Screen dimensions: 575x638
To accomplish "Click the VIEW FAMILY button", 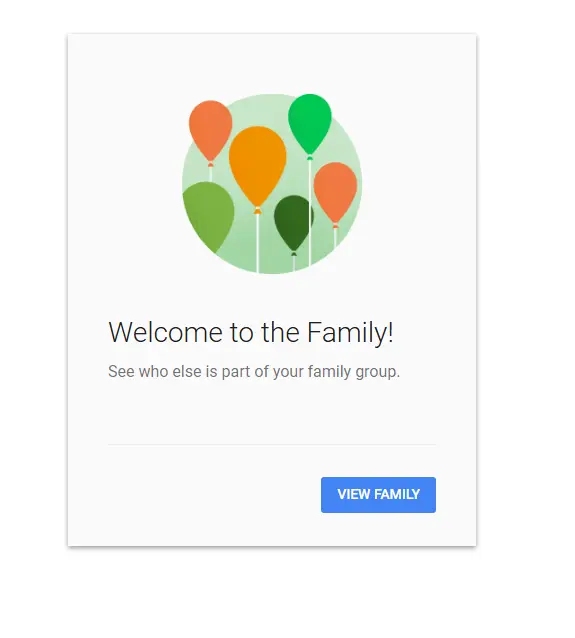I will (x=378, y=495).
